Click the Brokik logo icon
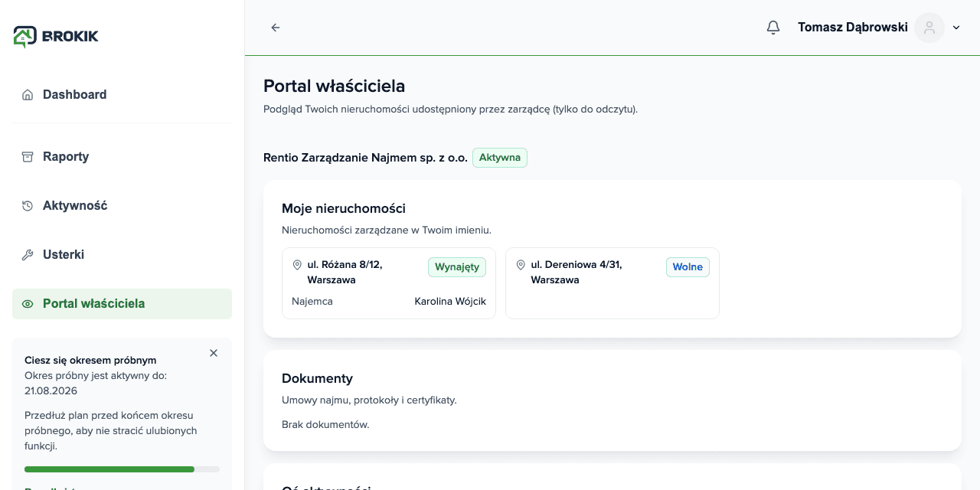Screen dimensions: 980x490 tap(24, 36)
